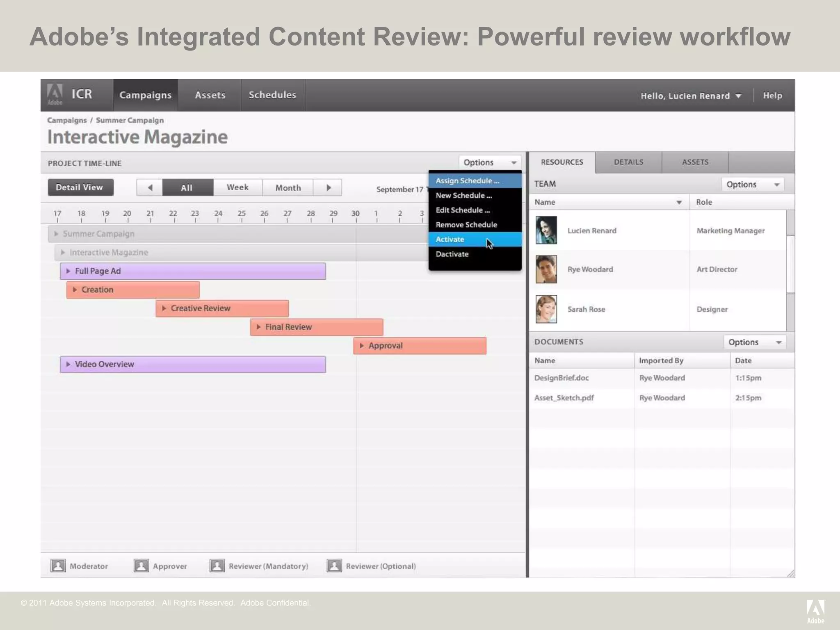Image resolution: width=840 pixels, height=630 pixels.
Task: Select the Month timeline range
Action: [288, 187]
